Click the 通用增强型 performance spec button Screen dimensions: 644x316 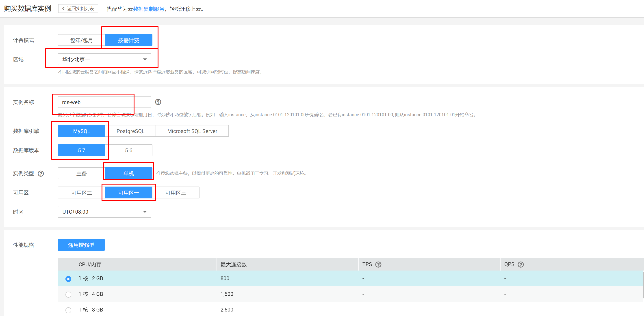click(x=81, y=245)
